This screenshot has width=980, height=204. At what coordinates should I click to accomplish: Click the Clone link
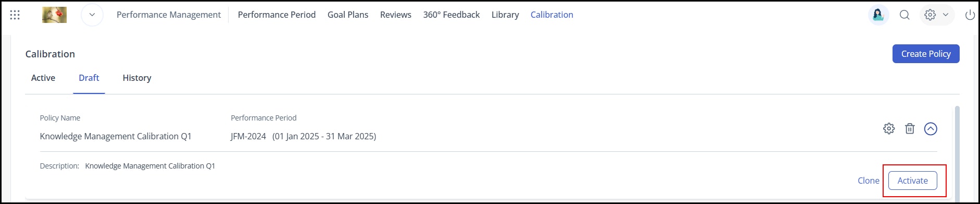869,181
